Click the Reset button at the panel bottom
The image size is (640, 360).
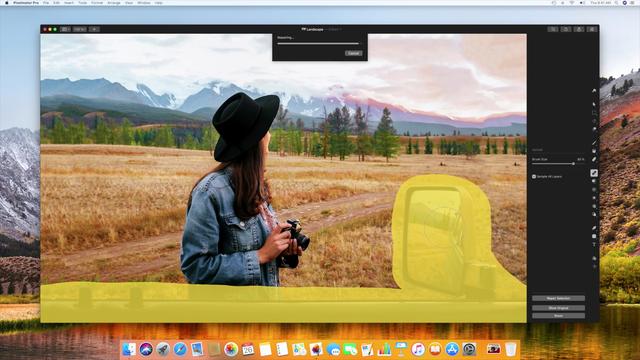(x=558, y=316)
